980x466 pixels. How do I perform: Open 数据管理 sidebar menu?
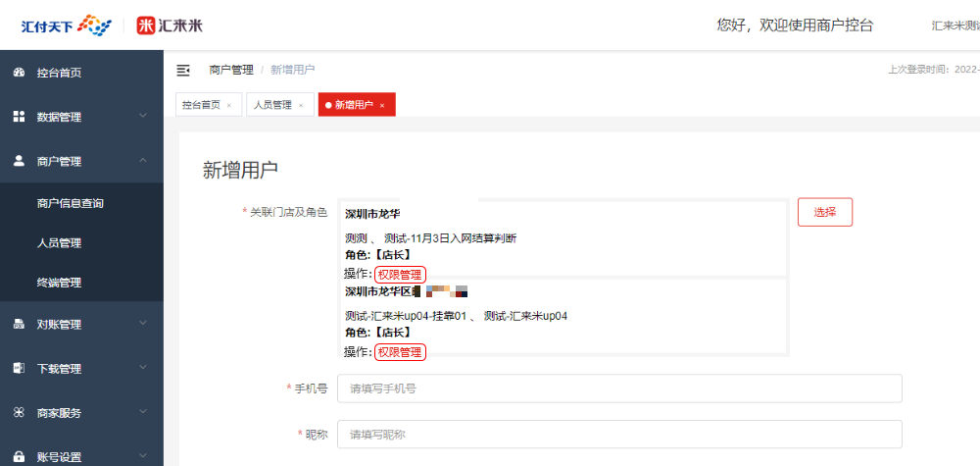(x=82, y=117)
